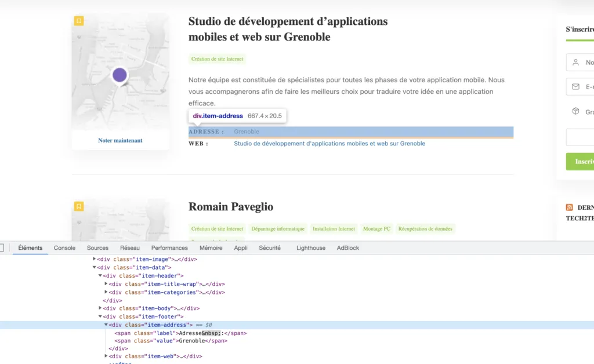Open the Sécurité tab
The image size is (594, 364).
(270, 248)
